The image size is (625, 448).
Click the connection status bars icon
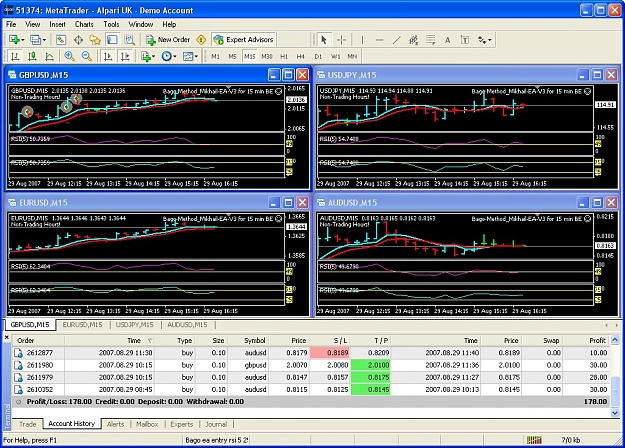coord(534,440)
